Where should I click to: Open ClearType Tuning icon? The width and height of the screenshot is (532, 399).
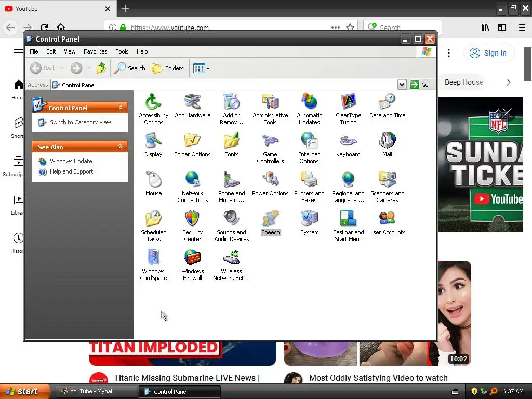[x=348, y=109]
